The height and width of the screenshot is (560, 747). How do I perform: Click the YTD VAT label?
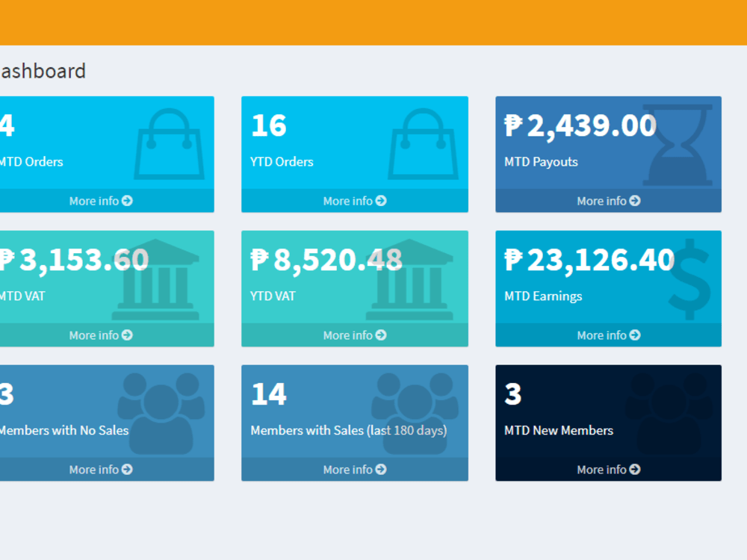[273, 296]
